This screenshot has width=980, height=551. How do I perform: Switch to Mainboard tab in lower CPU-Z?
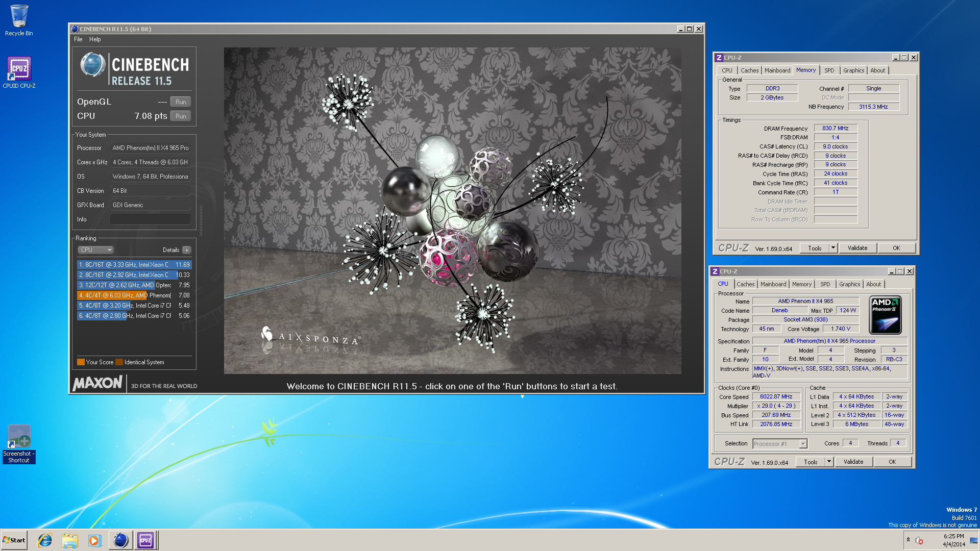click(x=773, y=284)
